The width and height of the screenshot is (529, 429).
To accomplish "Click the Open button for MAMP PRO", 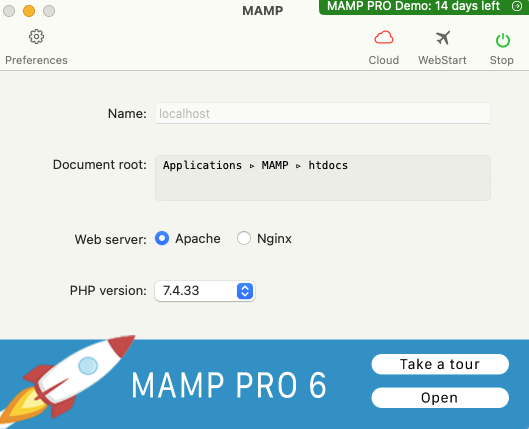I will pos(440,398).
